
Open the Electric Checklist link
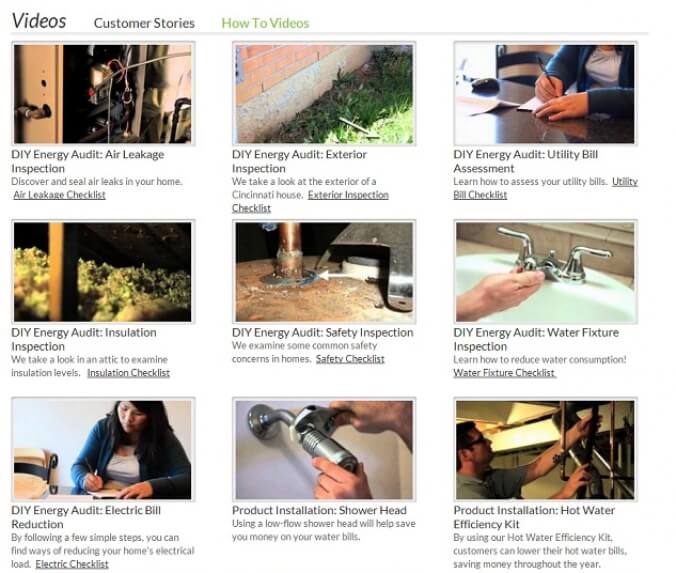(x=72, y=564)
